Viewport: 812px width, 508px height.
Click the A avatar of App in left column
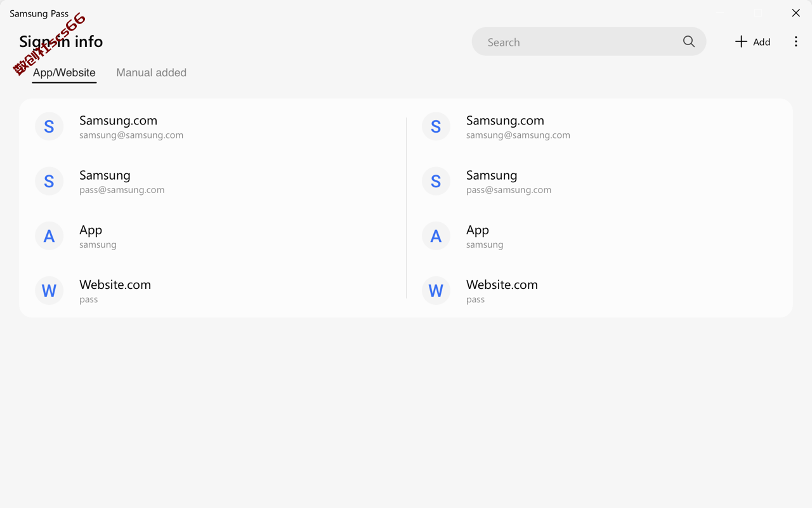coord(49,236)
